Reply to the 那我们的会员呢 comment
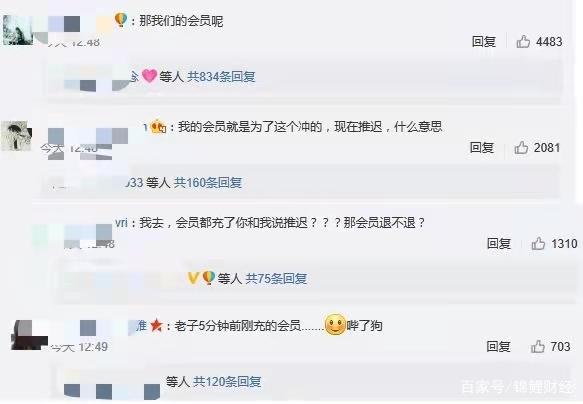The width and height of the screenshot is (583, 404). (x=484, y=41)
